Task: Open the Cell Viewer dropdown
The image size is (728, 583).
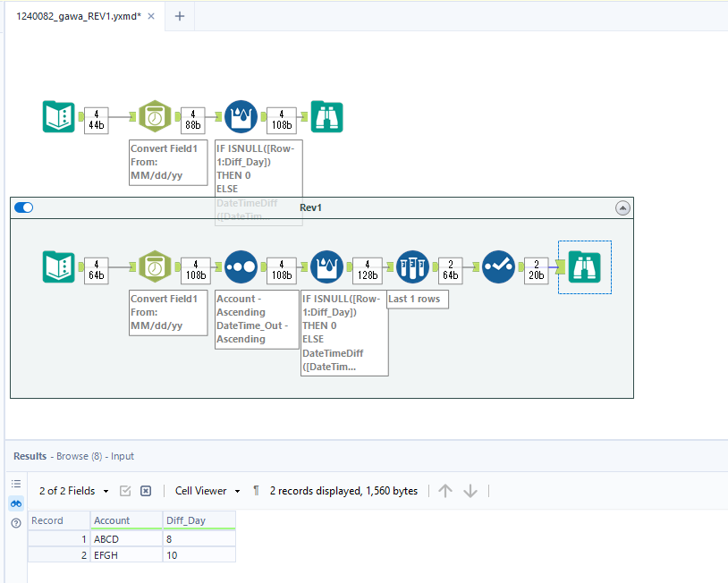Action: pos(207,491)
